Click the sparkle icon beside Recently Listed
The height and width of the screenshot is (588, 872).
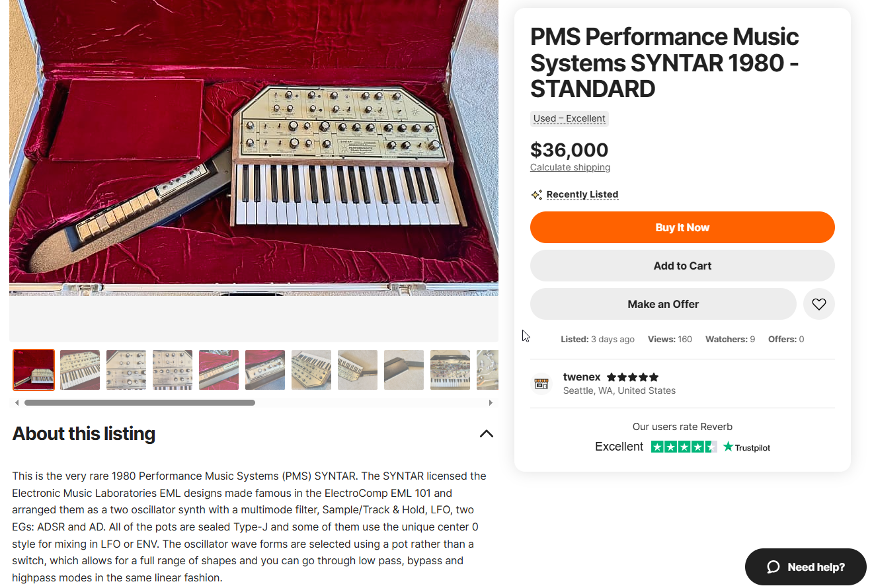point(536,195)
